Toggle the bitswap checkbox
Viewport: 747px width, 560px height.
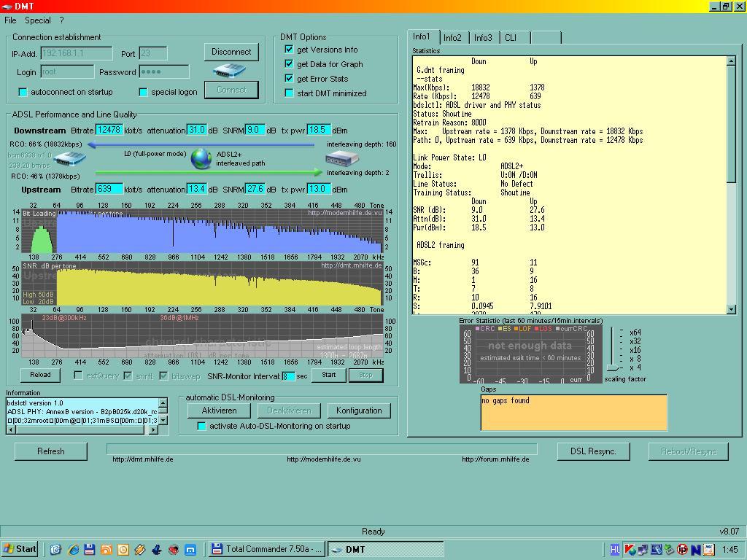click(x=163, y=376)
